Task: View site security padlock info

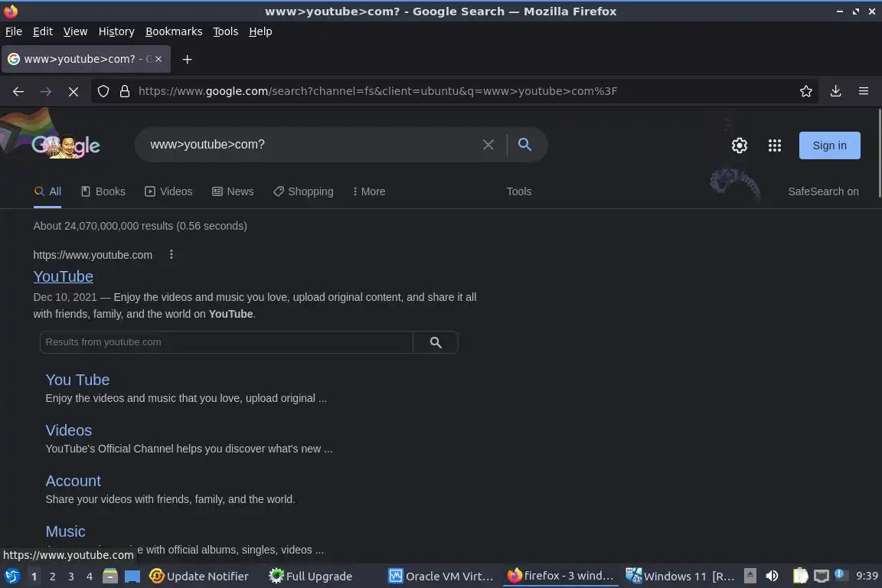Action: pyautogui.click(x=125, y=91)
